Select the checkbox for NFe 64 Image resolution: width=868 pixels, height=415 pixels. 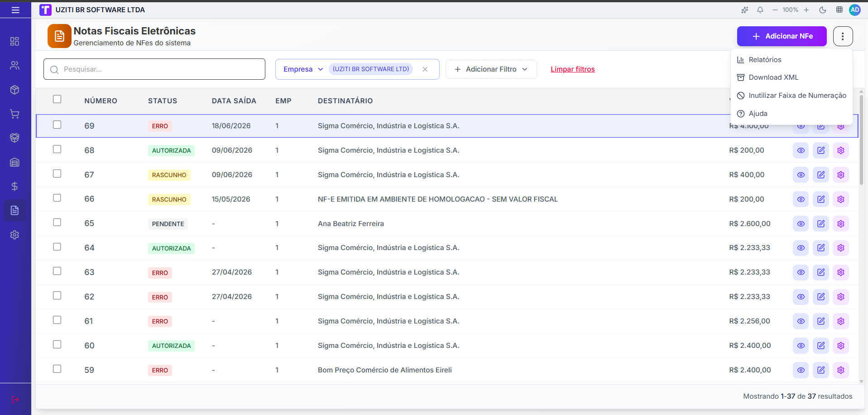click(57, 247)
